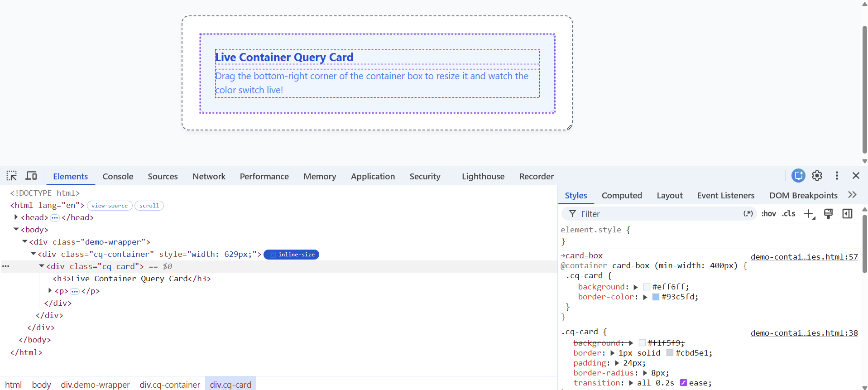Select the Elements tab
The width and height of the screenshot is (868, 390).
point(70,176)
